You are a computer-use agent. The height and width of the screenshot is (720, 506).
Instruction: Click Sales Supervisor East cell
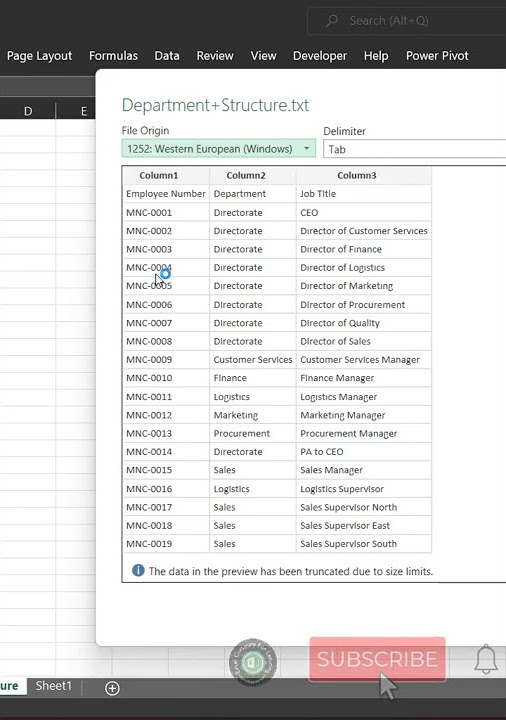click(x=364, y=526)
